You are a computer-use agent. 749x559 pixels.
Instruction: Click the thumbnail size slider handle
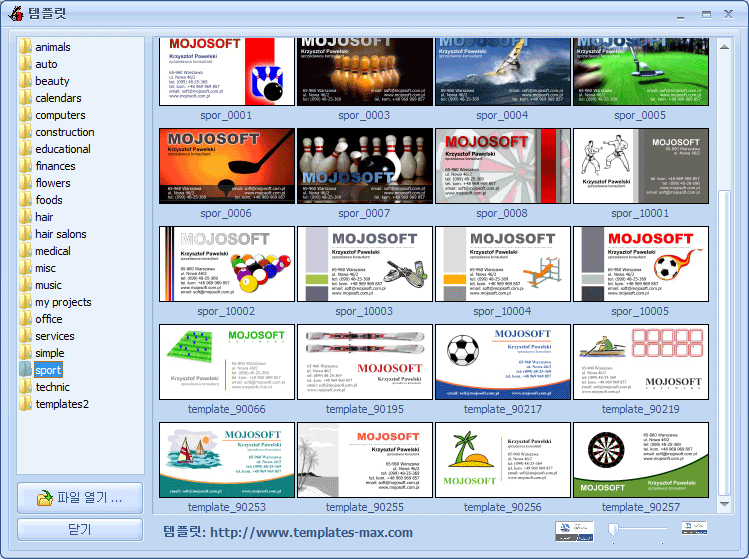[x=613, y=529]
